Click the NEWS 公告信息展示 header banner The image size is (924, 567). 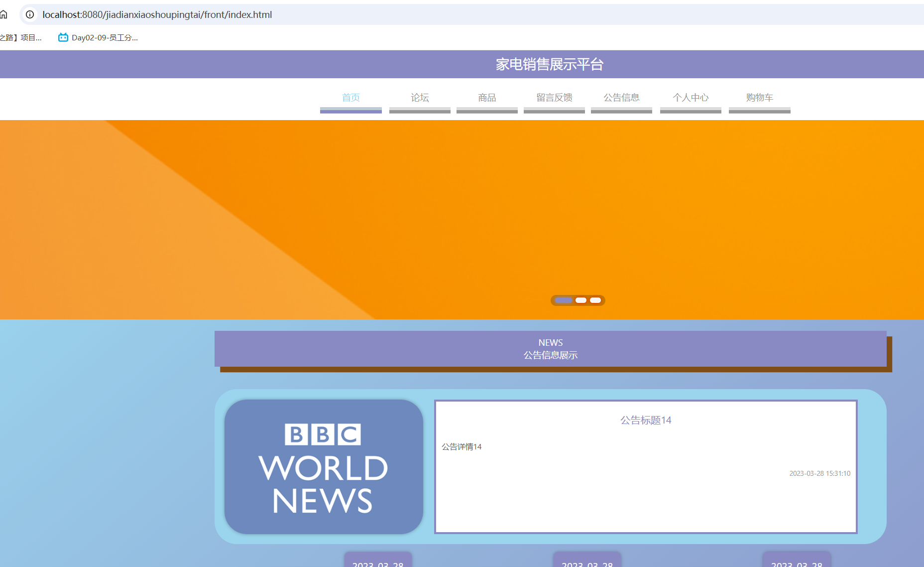[551, 349]
